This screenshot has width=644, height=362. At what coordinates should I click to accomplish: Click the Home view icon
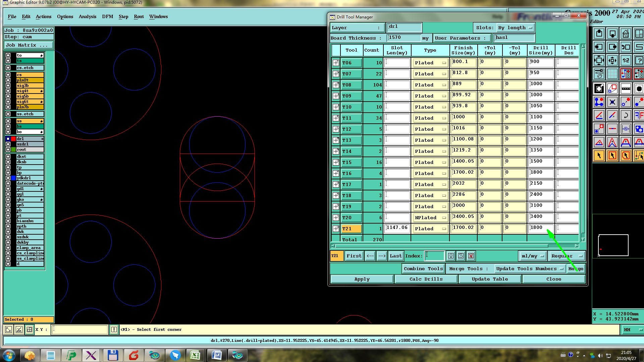[x=626, y=34]
